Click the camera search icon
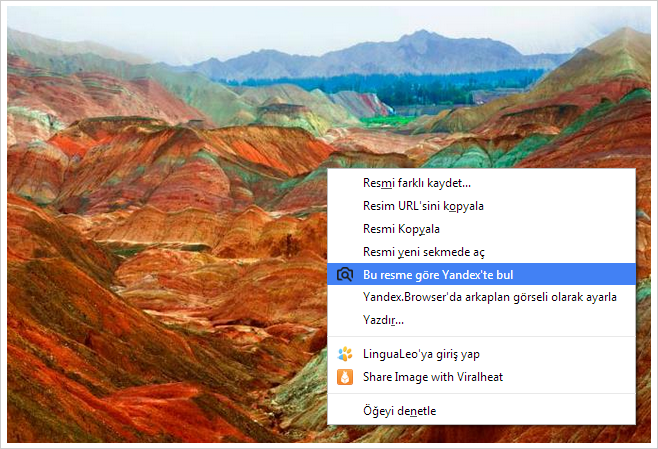 tap(345, 274)
